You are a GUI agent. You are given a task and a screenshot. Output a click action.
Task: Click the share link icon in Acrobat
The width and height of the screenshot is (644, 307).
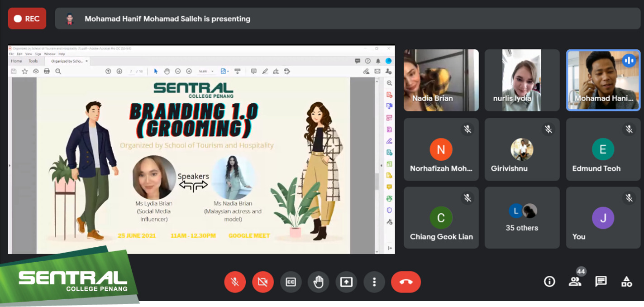point(366,71)
